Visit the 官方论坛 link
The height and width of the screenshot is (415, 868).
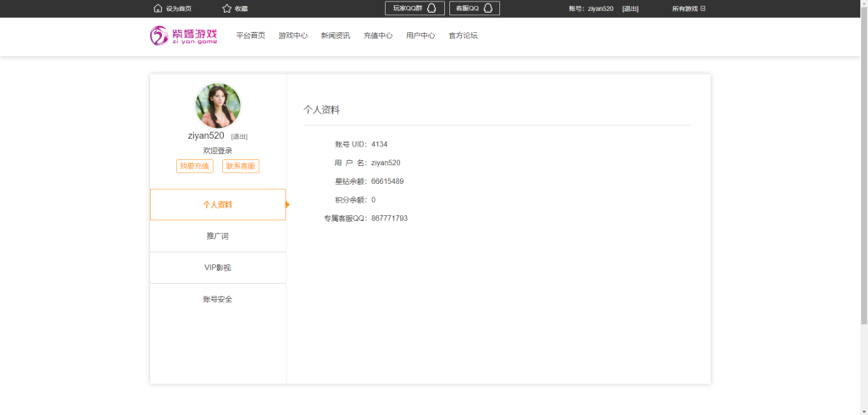coord(463,36)
